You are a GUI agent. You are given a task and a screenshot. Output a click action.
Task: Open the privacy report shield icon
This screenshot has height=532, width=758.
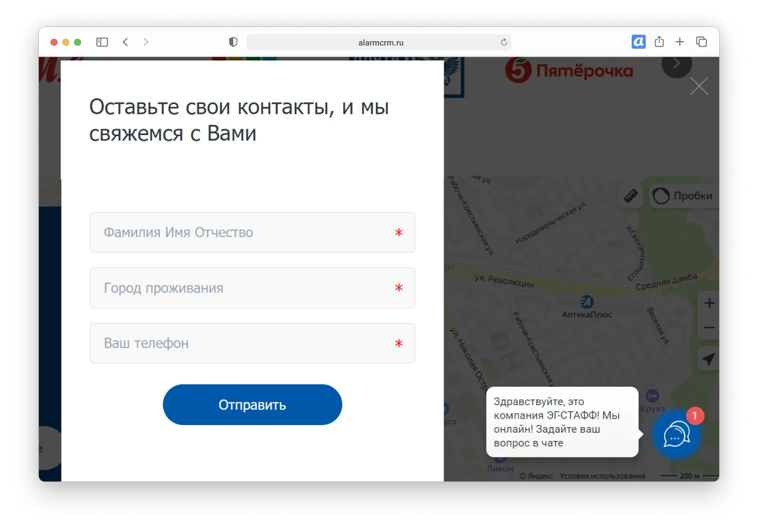(233, 42)
